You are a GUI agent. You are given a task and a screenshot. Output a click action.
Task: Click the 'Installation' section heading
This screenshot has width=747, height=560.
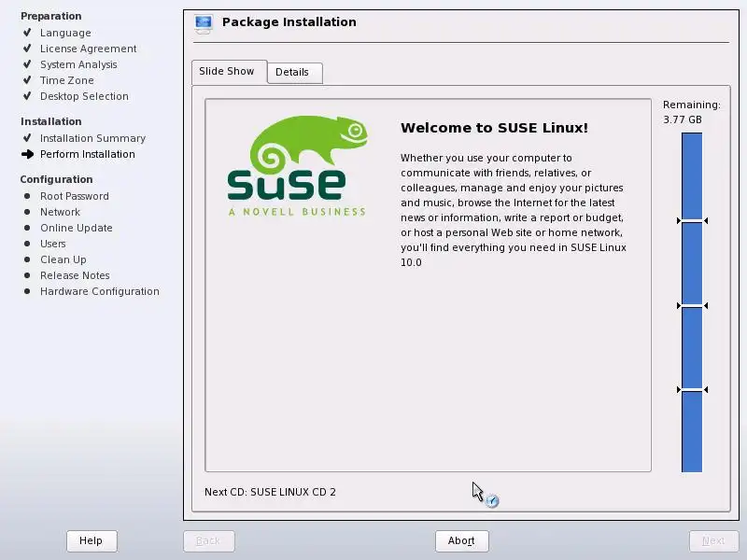51,121
